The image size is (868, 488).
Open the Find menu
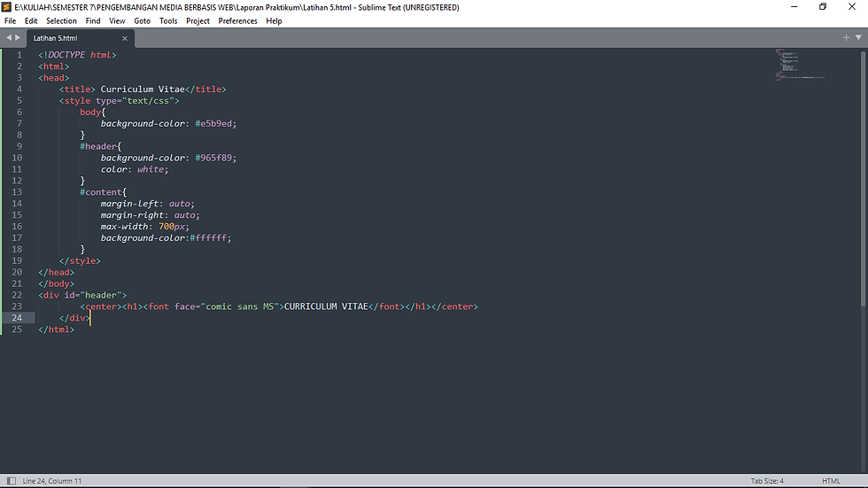[x=93, y=21]
